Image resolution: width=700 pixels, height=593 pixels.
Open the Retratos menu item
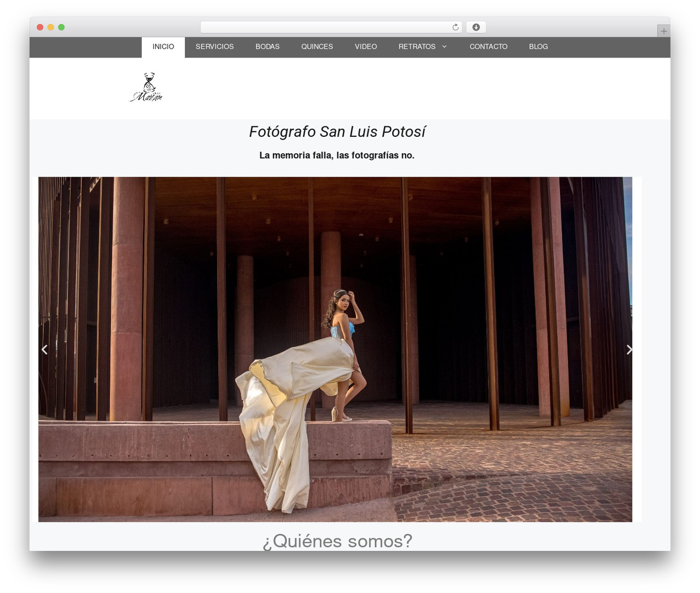pyautogui.click(x=417, y=47)
